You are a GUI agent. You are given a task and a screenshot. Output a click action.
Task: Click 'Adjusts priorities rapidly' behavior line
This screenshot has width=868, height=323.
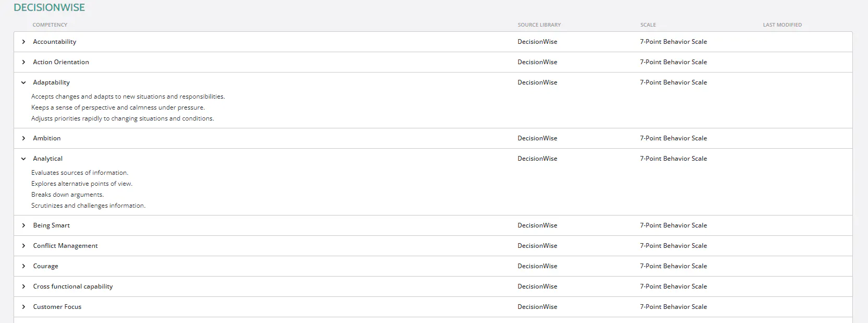coord(122,118)
